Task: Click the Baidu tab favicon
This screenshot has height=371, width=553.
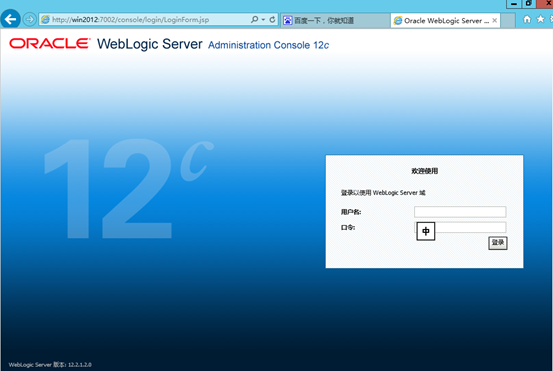Action: [x=288, y=20]
